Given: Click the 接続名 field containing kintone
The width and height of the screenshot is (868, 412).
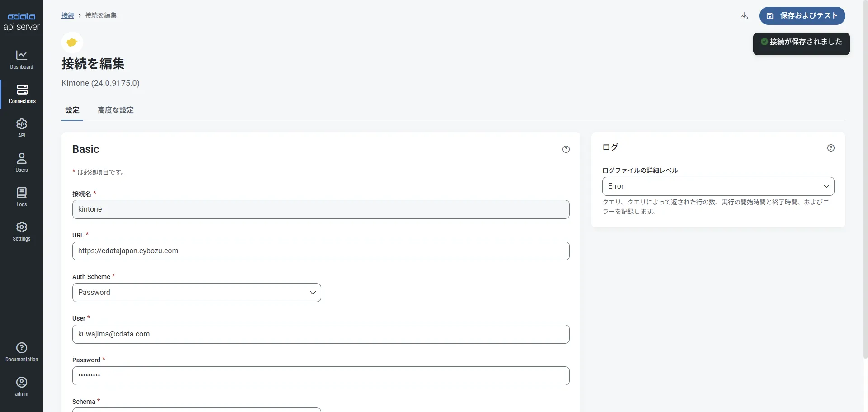Looking at the screenshot, I should click(x=321, y=209).
